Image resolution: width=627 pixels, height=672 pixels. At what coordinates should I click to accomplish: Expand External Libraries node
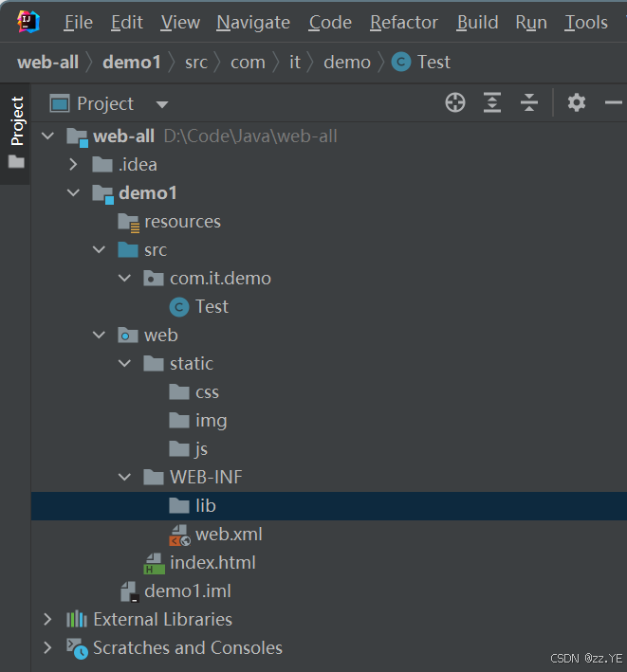[x=47, y=619]
